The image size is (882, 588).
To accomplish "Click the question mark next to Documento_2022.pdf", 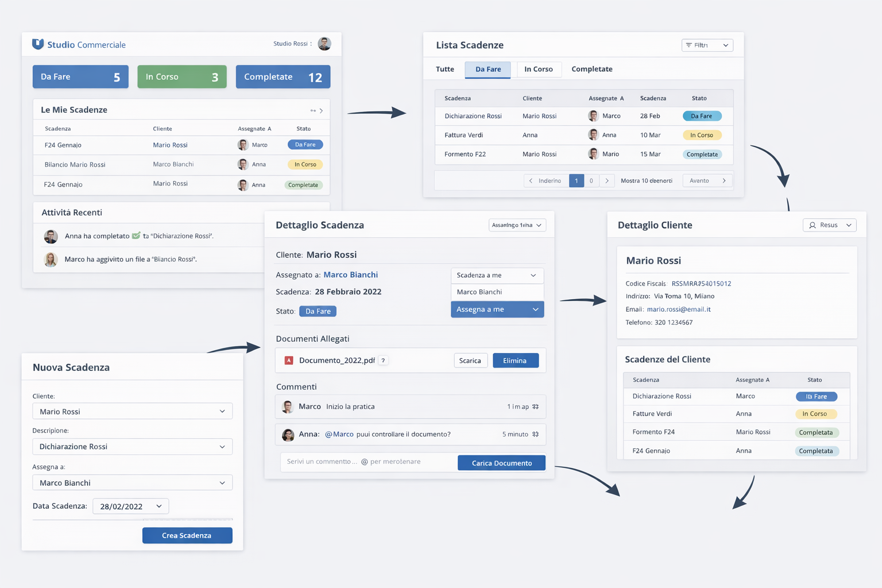I will tap(383, 361).
